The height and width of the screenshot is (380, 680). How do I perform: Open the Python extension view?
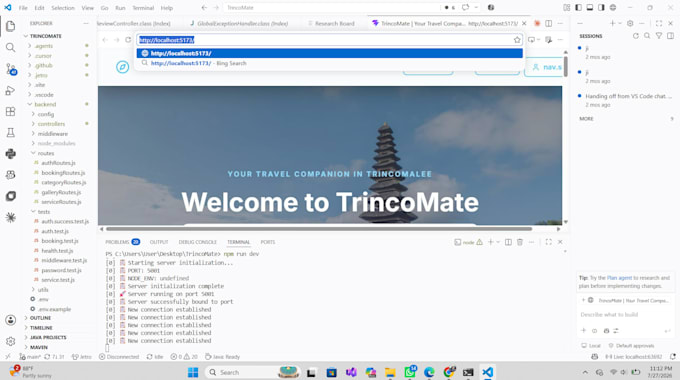click(10, 154)
